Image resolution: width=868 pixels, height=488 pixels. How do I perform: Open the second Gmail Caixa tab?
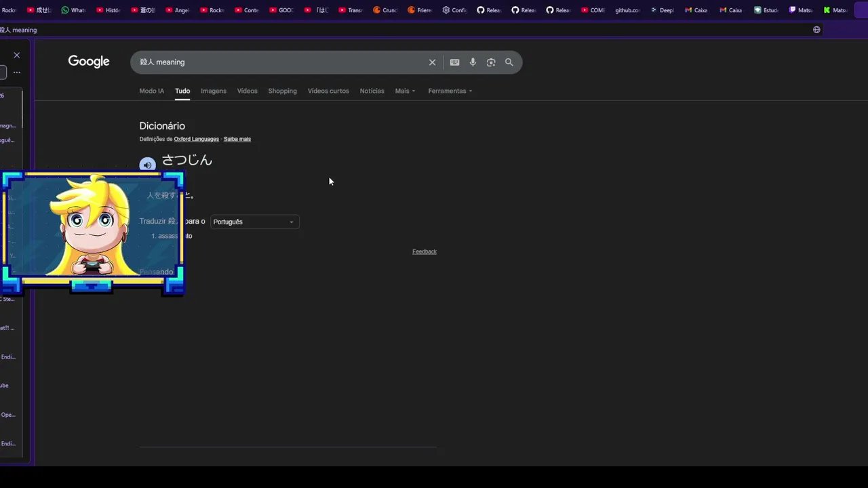(x=731, y=10)
